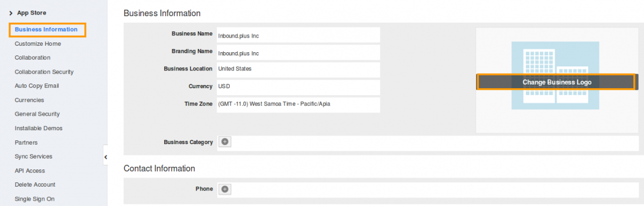Viewport: 644px width, 206px height.
Task: Open Currencies settings
Action: tap(30, 100)
